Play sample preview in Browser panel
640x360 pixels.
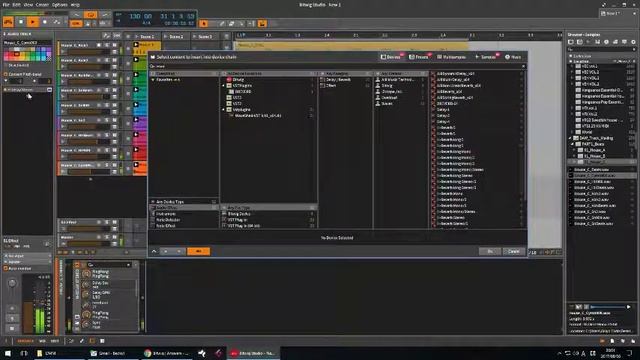click(x=629, y=307)
